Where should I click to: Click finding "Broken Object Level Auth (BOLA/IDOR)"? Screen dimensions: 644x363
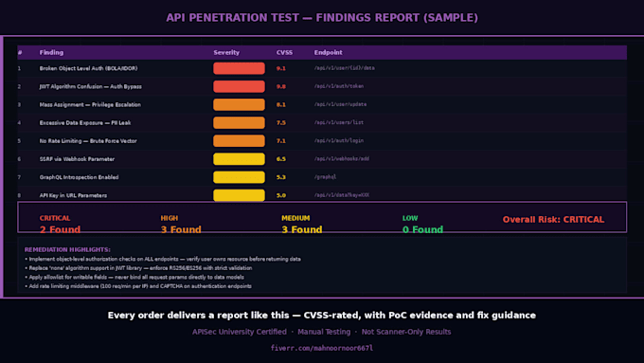click(88, 68)
